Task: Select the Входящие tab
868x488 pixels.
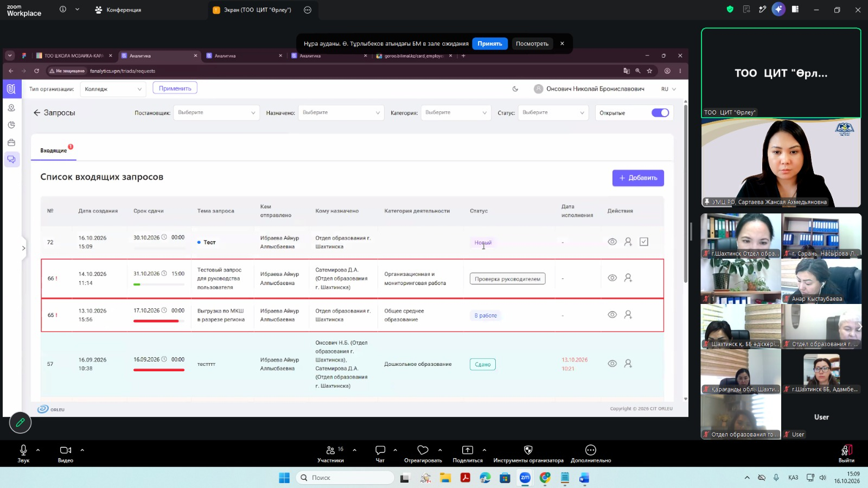Action: pyautogui.click(x=54, y=150)
